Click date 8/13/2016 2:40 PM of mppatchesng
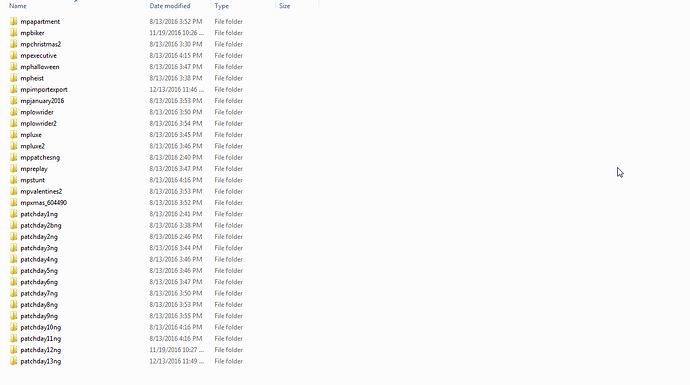 coord(176,157)
